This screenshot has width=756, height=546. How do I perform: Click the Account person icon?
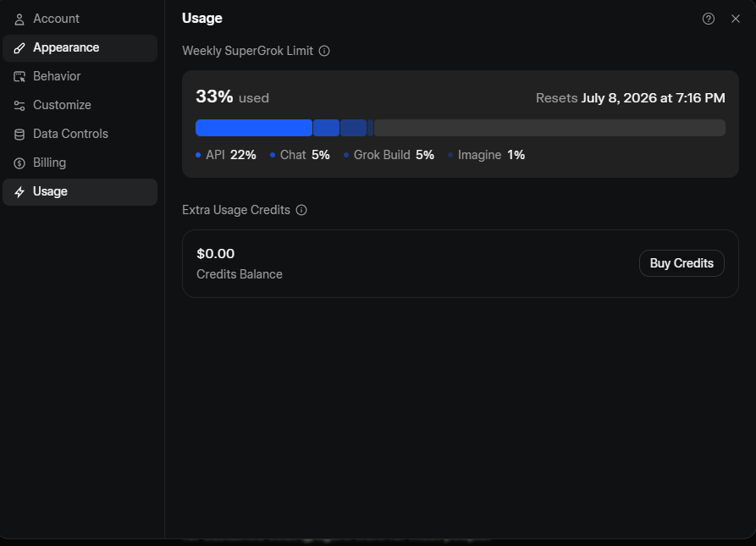(x=19, y=19)
